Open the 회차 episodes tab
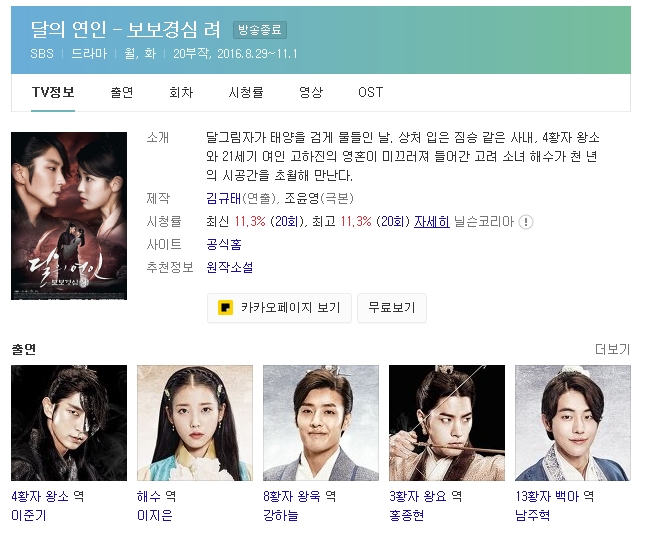The height and width of the screenshot is (537, 657). tap(181, 92)
